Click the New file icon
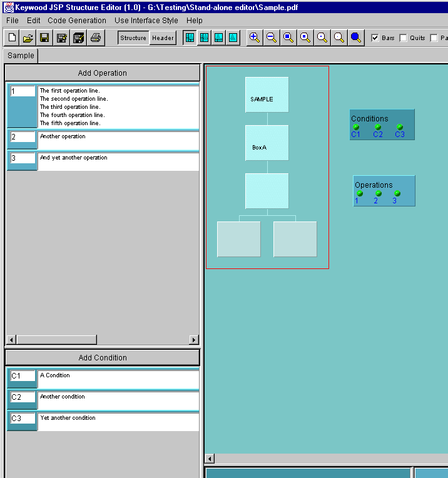448x478 pixels. pyautogui.click(x=12, y=38)
